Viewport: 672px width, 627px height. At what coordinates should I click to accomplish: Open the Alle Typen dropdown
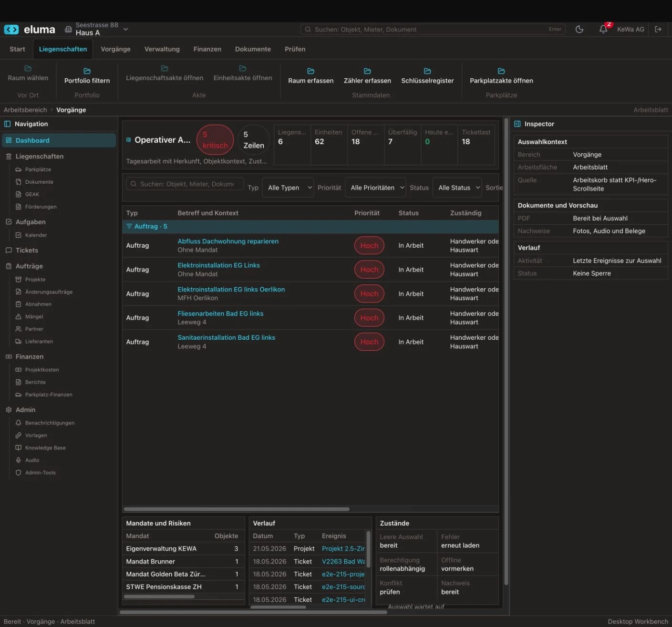pos(288,188)
